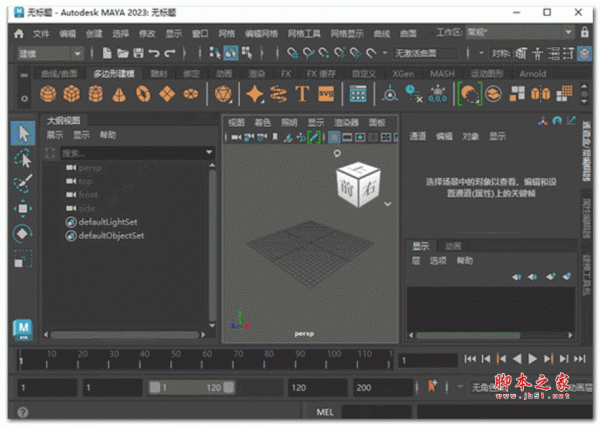
Task: Click the play forward button
Action: pos(533,358)
